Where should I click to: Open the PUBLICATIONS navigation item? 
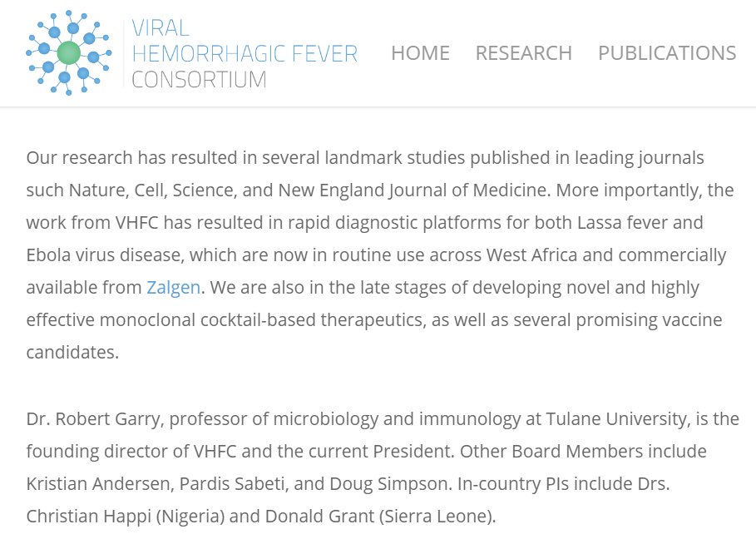pyautogui.click(x=666, y=53)
